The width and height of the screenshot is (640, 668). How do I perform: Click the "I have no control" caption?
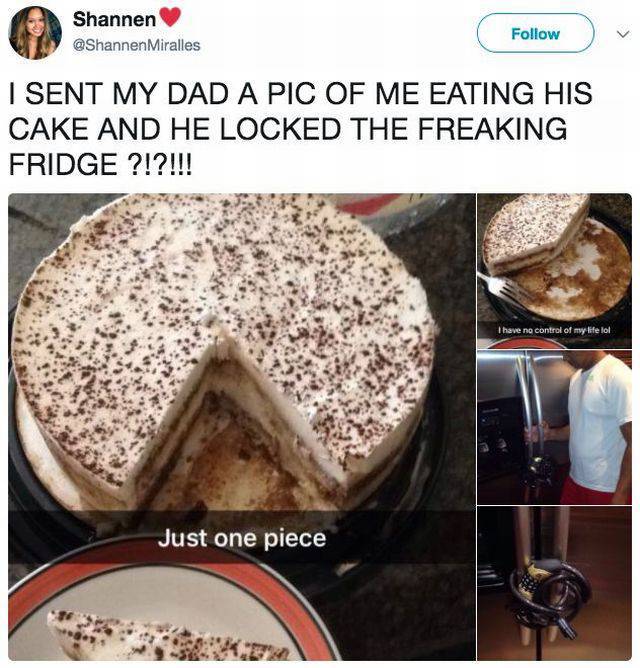[x=554, y=330]
